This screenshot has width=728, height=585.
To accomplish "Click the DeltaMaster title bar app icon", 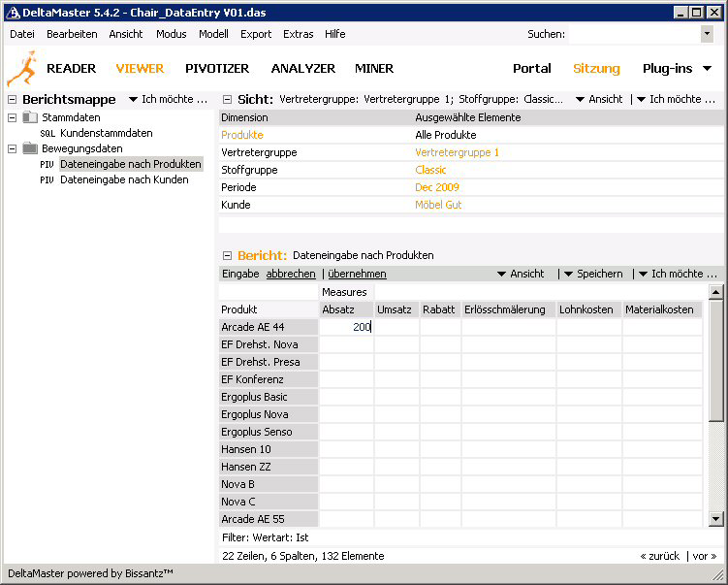I will point(13,12).
